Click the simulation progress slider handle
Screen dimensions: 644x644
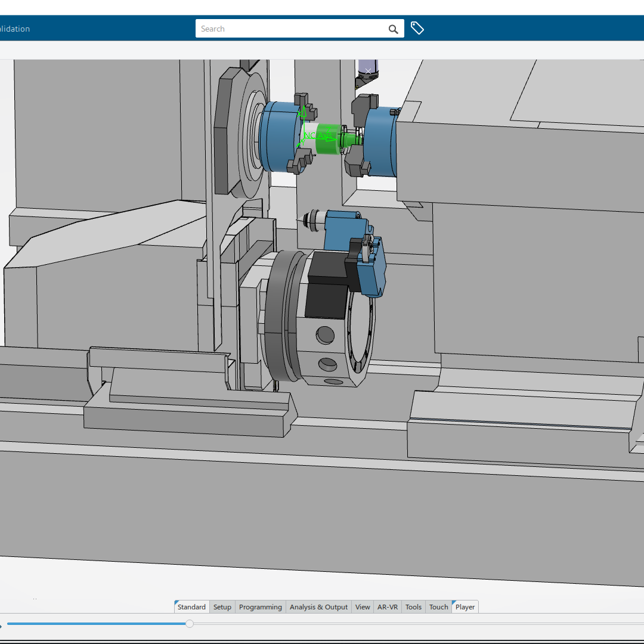point(190,624)
